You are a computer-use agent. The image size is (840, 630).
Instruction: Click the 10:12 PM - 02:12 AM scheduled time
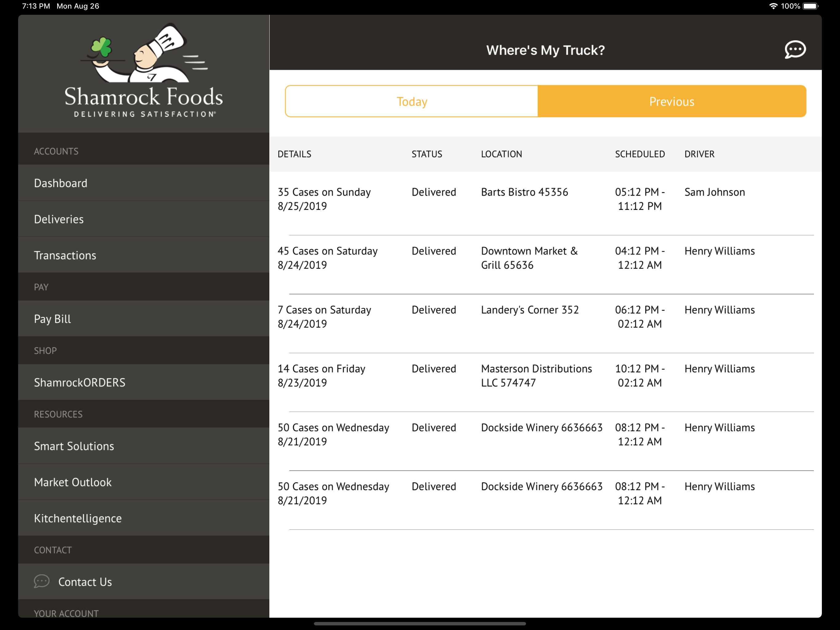640,376
